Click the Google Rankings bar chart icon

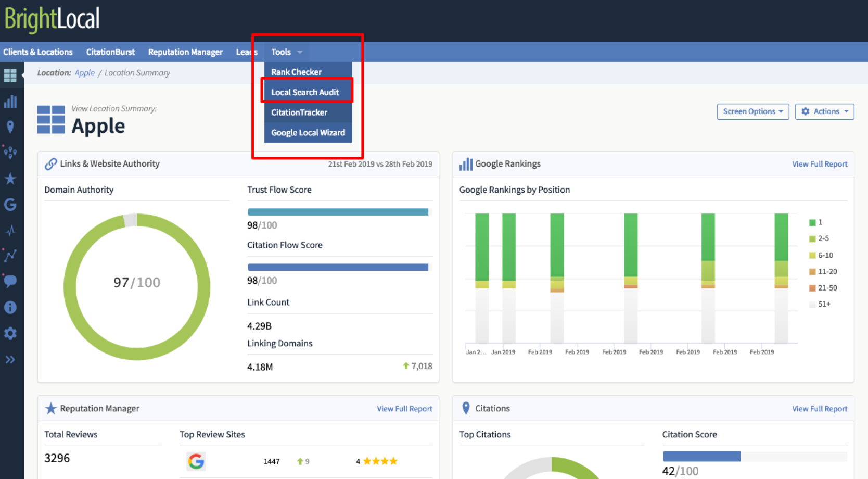(x=466, y=164)
